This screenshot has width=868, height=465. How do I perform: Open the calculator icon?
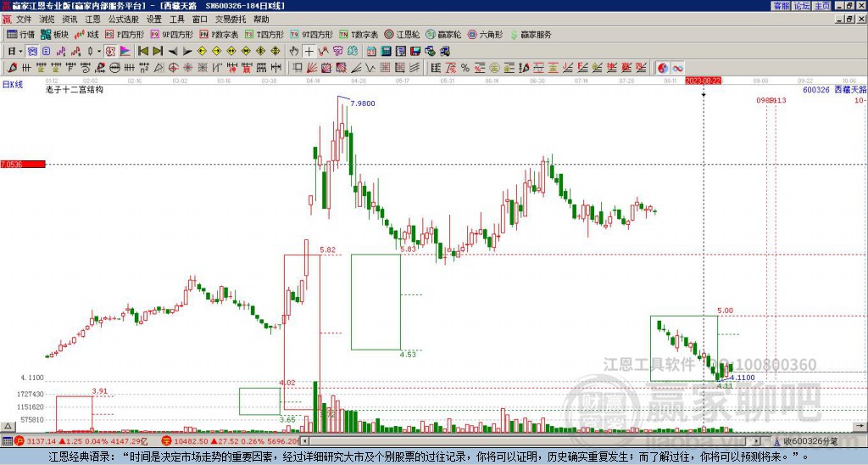tap(386, 52)
